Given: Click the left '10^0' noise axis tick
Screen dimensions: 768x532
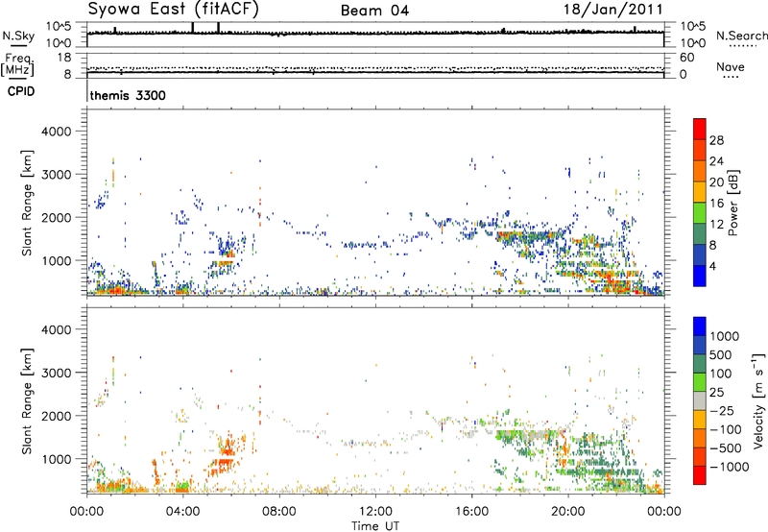Looking at the screenshot, I should pos(59,43).
